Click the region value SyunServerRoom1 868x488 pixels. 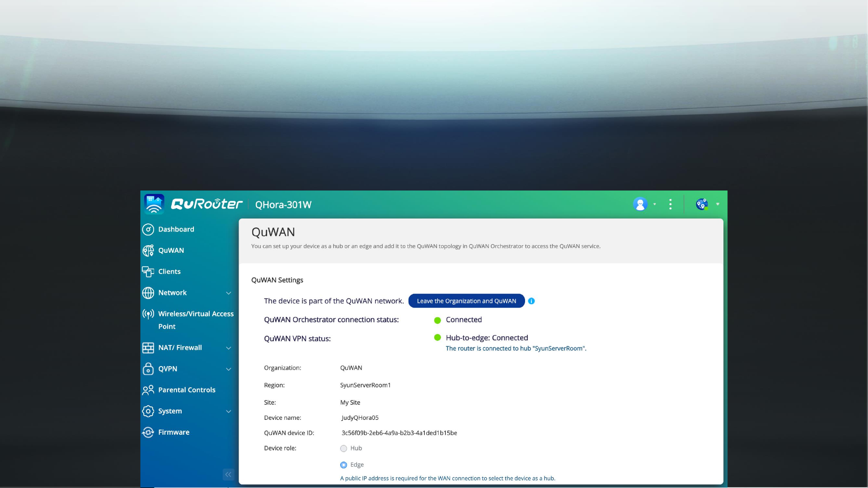coord(366,386)
